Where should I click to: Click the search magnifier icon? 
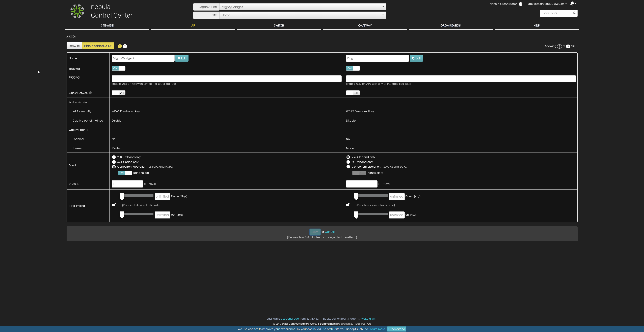[x=574, y=13]
